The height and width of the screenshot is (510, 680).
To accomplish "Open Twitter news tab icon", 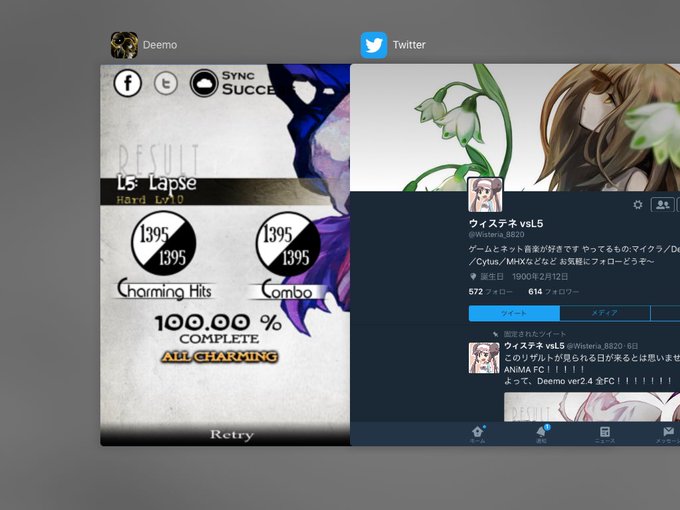I will tap(605, 432).
